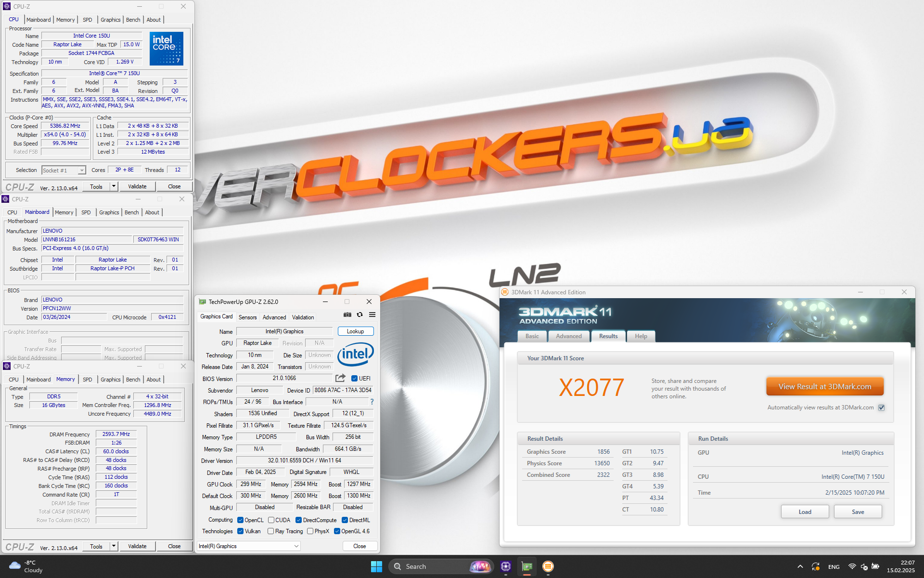Click the taskbar Search box
Image resolution: width=924 pixels, height=578 pixels.
[440, 566]
